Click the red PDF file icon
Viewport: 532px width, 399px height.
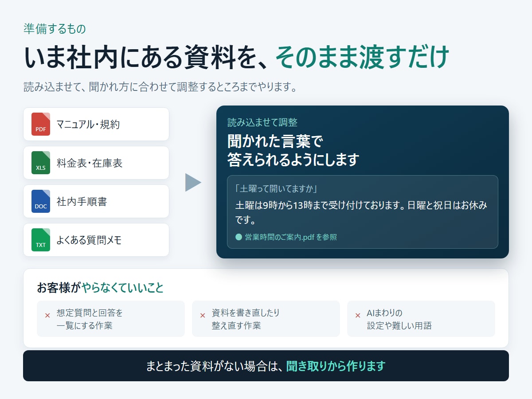click(41, 124)
